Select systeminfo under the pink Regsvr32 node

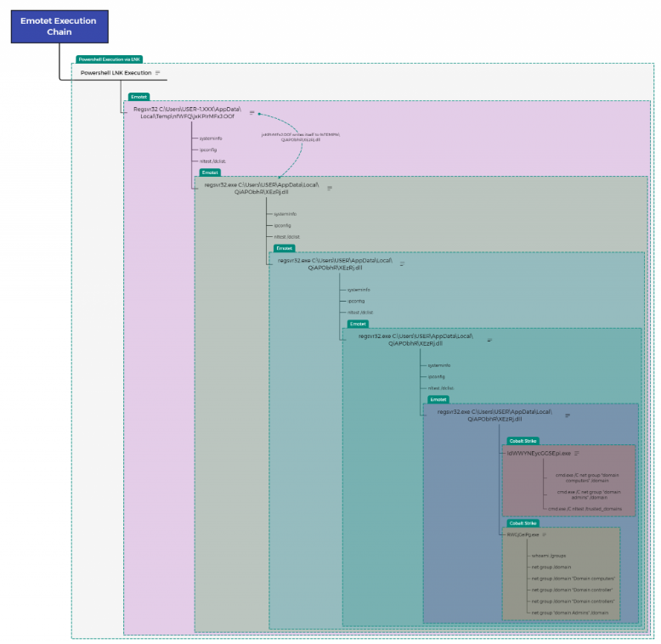click(211, 138)
